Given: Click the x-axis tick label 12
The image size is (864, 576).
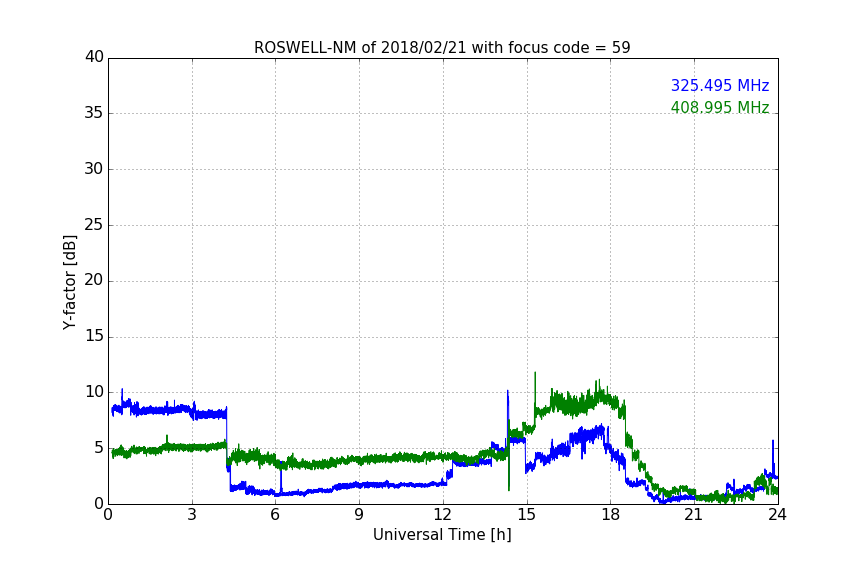Looking at the screenshot, I should click(442, 515).
